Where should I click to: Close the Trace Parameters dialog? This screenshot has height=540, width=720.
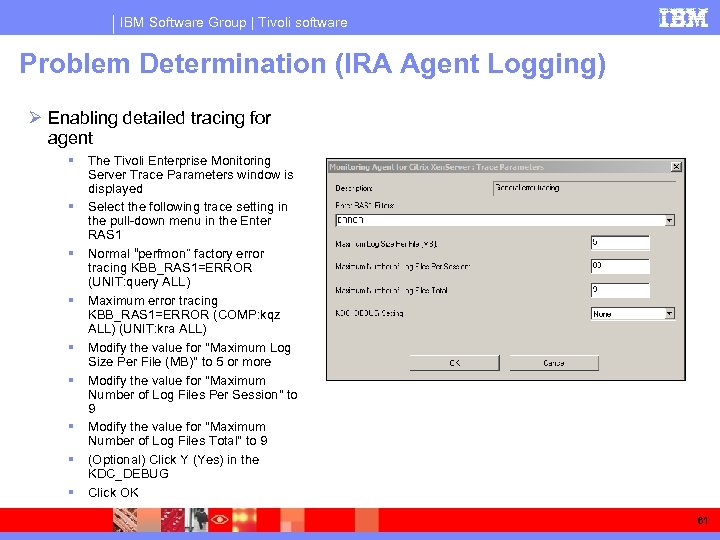(675, 167)
